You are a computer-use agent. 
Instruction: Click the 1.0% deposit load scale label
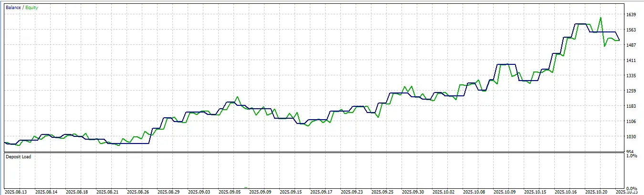tap(632, 156)
